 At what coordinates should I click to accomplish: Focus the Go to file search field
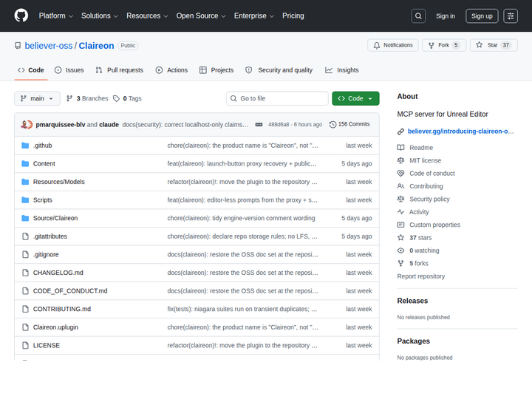277,98
